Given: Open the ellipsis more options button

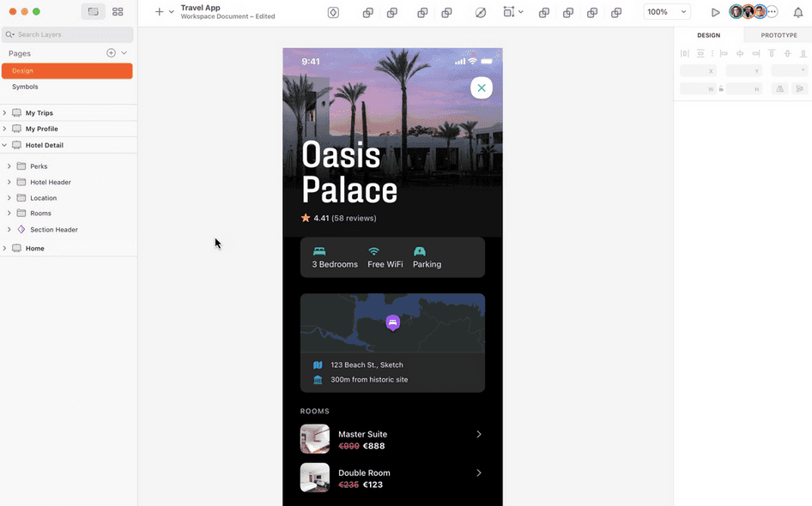Looking at the screenshot, I should (772, 12).
